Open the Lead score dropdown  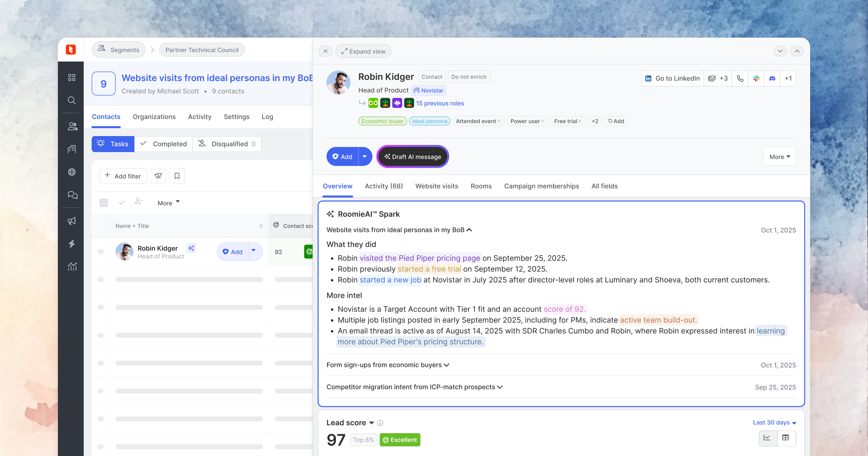pyautogui.click(x=371, y=423)
